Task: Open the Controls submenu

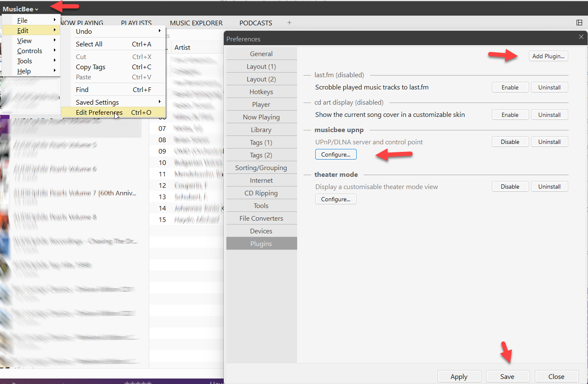Action: [x=31, y=51]
